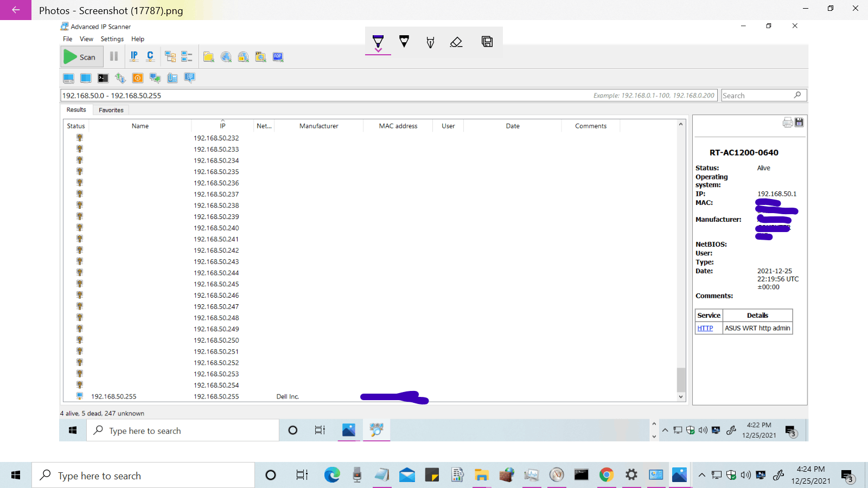Open Google Chrome from bottom taskbar
This screenshot has width=868, height=488.
pyautogui.click(x=607, y=475)
